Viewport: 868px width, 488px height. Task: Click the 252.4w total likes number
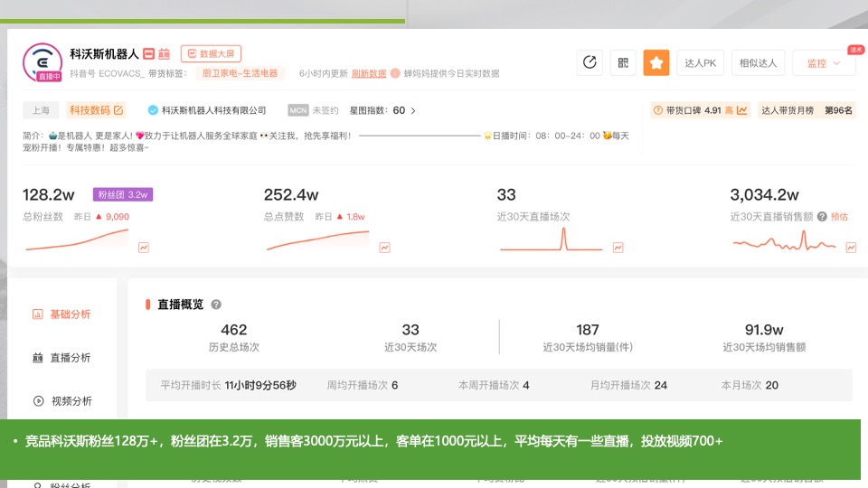click(x=291, y=195)
